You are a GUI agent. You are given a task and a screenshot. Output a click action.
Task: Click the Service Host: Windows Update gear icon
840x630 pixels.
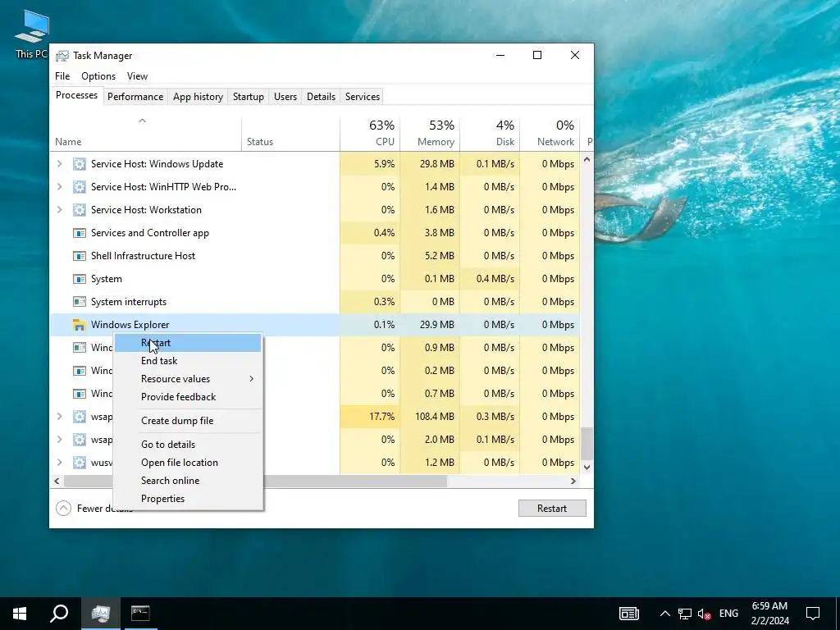click(x=80, y=164)
